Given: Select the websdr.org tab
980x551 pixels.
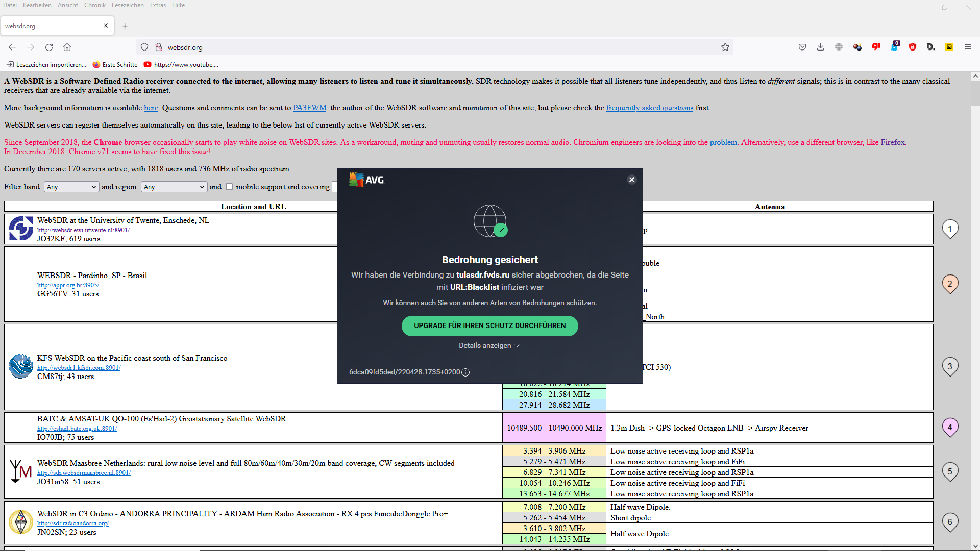Looking at the screenshot, I should tap(57, 26).
